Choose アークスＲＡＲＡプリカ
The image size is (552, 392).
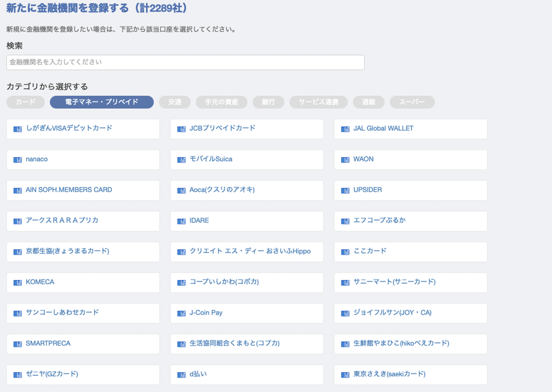click(x=83, y=221)
